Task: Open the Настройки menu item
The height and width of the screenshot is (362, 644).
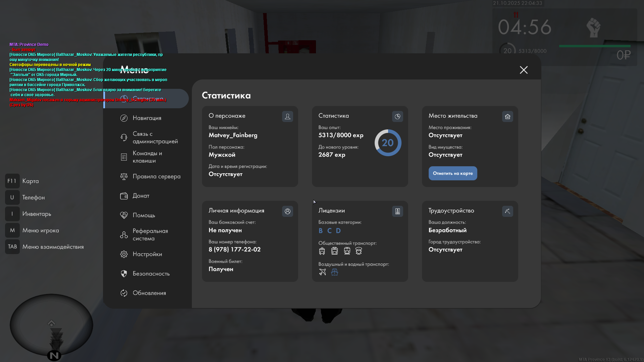Action: [147, 254]
